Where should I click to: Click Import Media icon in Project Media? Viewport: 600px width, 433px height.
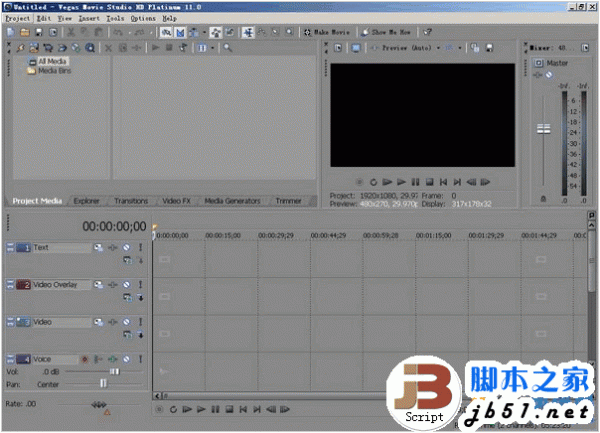click(34, 48)
